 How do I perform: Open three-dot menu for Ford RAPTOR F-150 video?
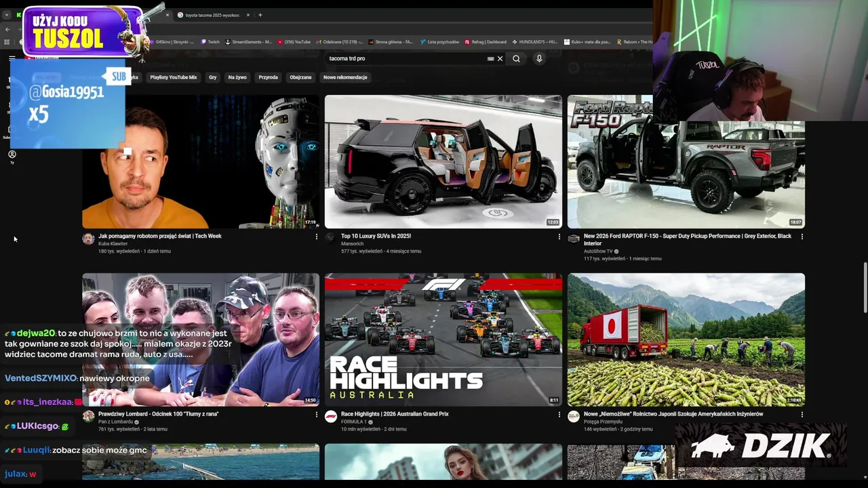[802, 237]
